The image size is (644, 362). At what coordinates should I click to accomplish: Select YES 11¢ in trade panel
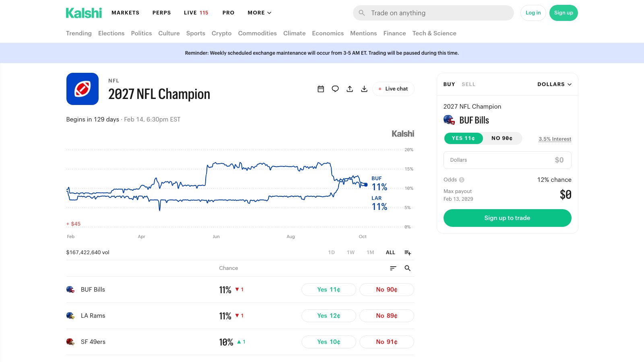pos(463,138)
